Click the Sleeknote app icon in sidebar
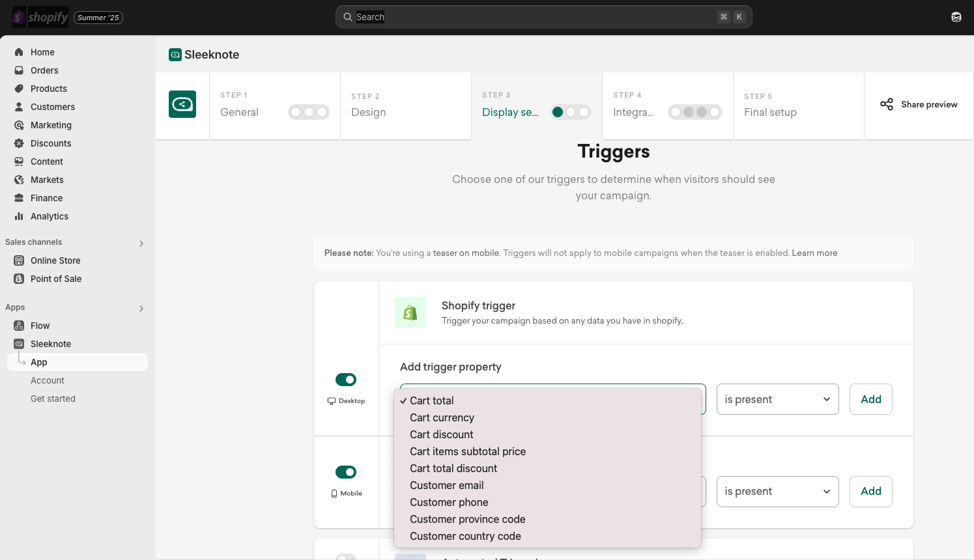 pos(19,344)
